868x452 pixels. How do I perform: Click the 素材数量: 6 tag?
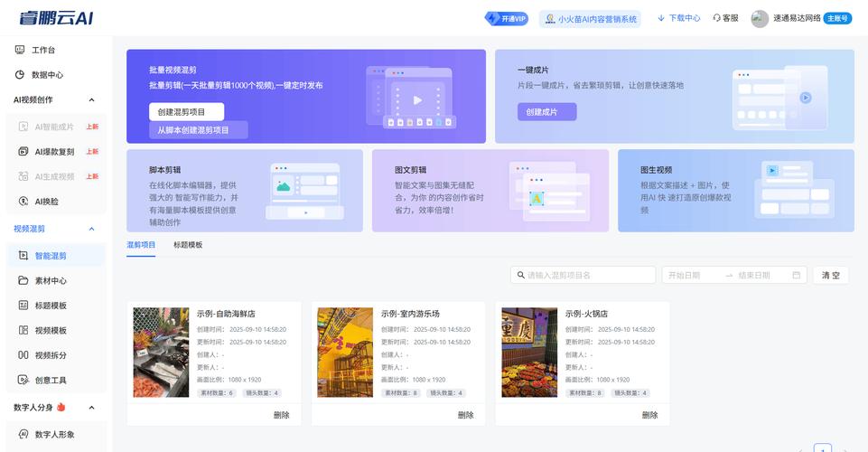click(x=217, y=392)
